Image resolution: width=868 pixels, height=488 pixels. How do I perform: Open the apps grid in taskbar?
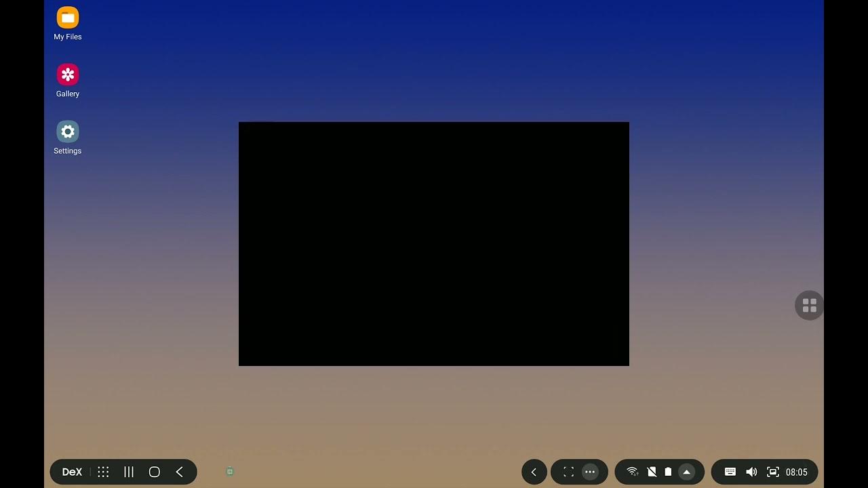coord(103,472)
